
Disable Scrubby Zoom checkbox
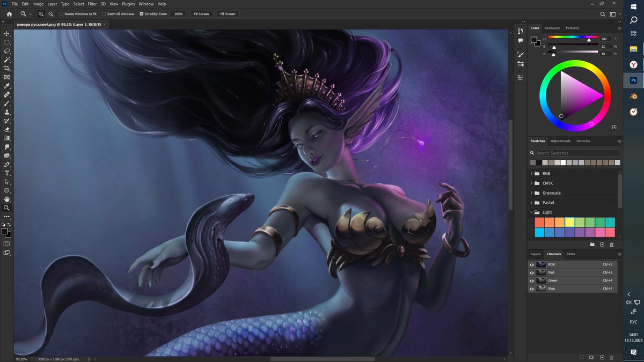point(142,13)
